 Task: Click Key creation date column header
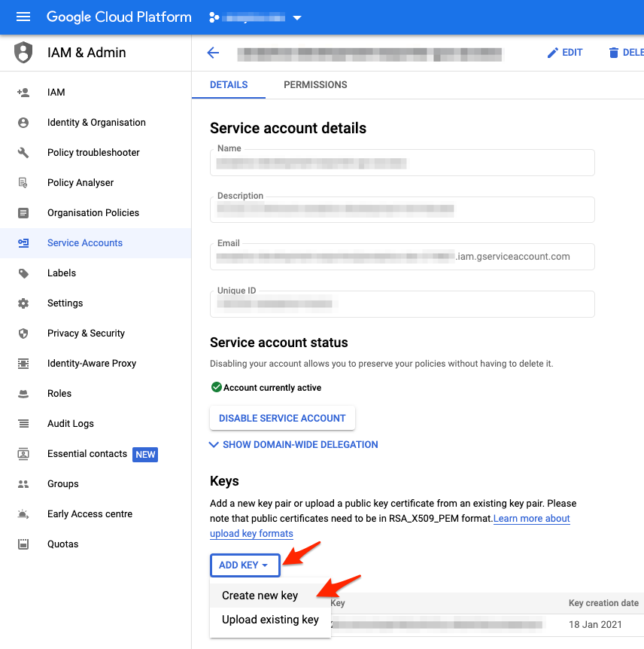tap(603, 603)
